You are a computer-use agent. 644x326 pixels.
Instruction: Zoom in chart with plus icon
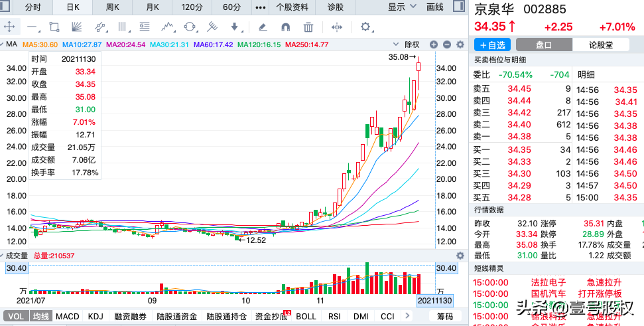point(434,44)
